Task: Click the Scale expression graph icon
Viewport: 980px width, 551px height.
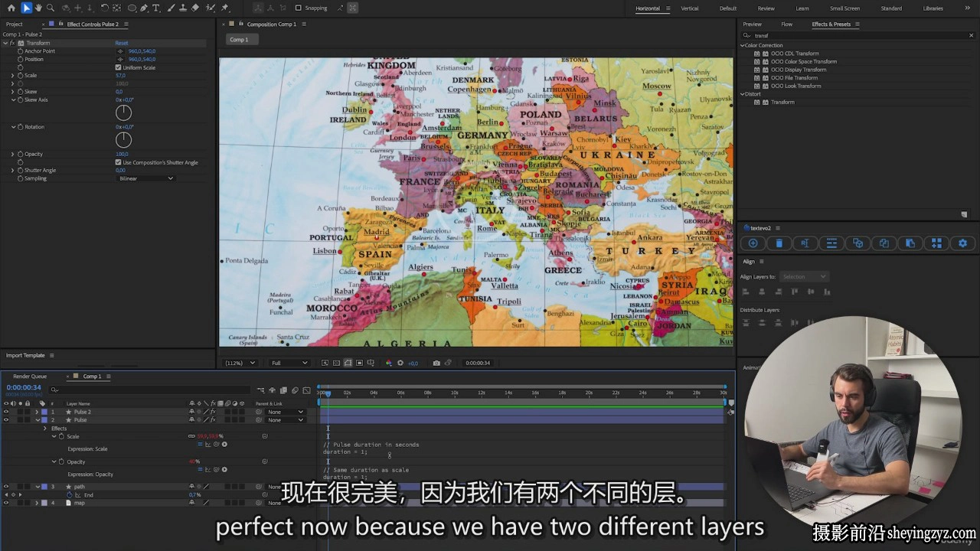Action: pos(207,444)
